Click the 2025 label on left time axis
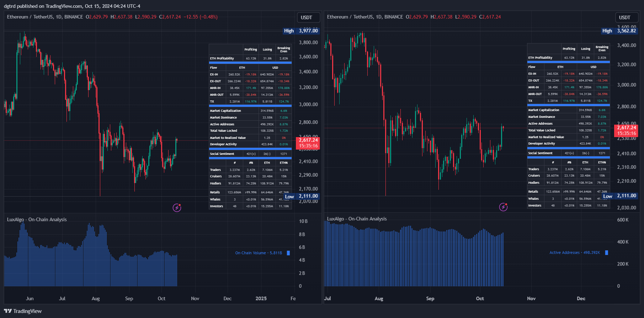 261,298
